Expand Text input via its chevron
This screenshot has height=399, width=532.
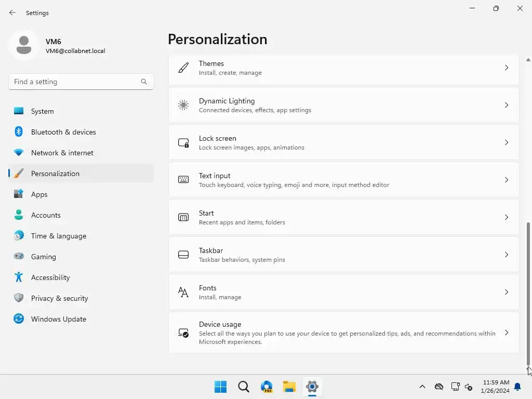pos(506,179)
